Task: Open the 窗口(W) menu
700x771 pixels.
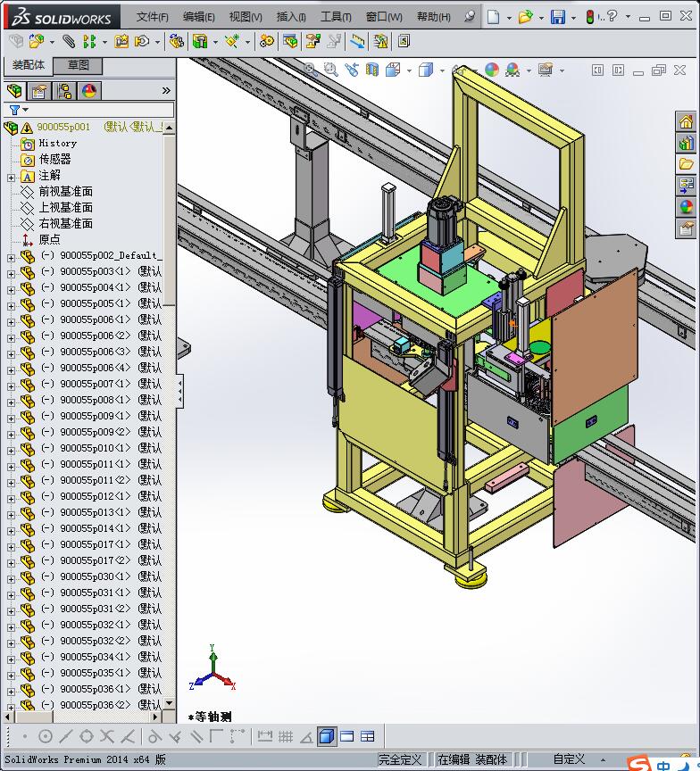Action: [384, 17]
